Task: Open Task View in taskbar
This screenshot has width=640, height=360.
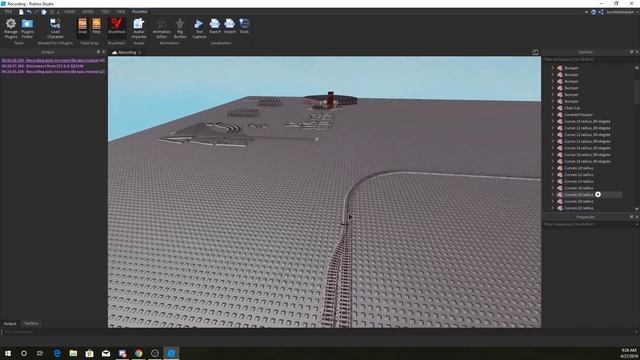Action: (40, 353)
